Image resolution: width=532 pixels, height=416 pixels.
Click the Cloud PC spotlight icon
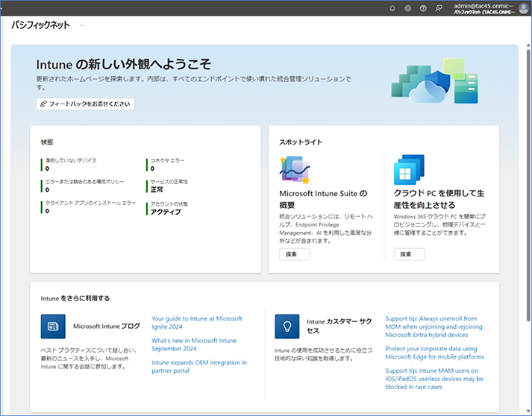point(409,169)
